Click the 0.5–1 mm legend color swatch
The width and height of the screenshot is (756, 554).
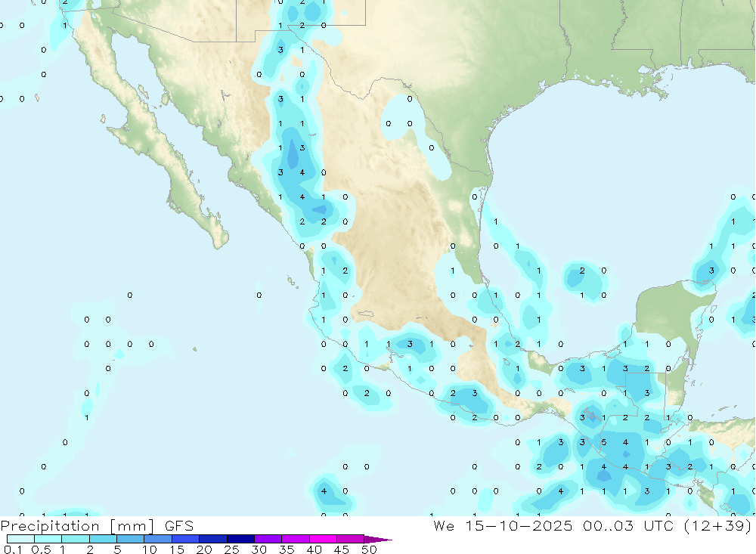click(x=48, y=539)
